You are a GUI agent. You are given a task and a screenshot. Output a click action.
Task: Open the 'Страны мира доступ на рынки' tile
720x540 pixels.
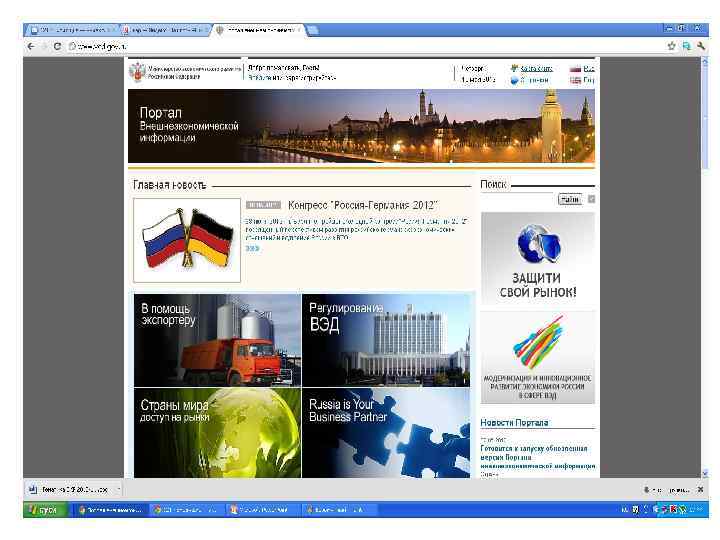pyautogui.click(x=217, y=433)
